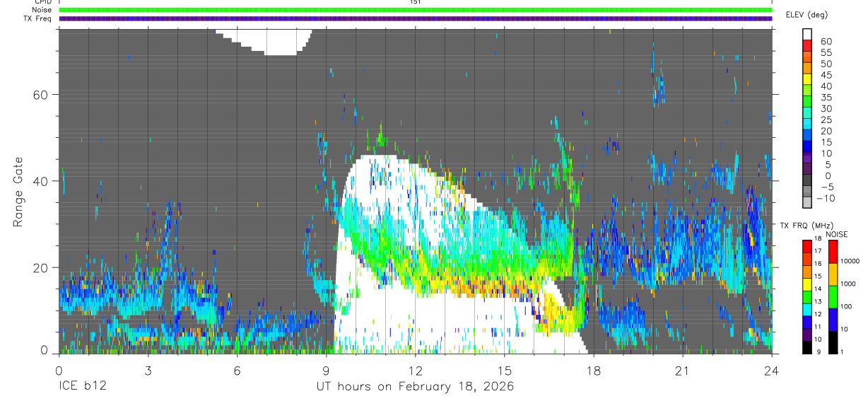Screen dimensions: 868x401
Task: Click the '10000' value on the NOISE scale
Action: (x=850, y=261)
